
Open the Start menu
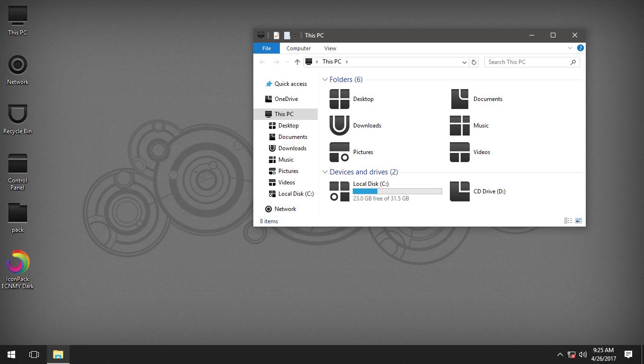pyautogui.click(x=11, y=354)
